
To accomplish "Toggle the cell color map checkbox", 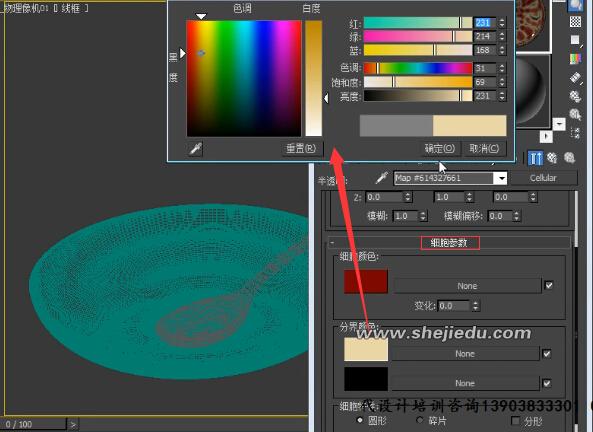I will pos(549,285).
